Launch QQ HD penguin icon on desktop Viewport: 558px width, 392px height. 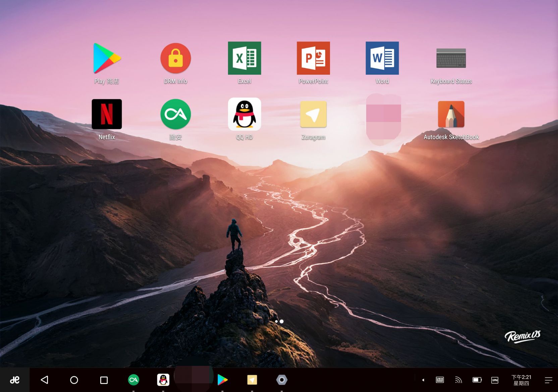[244, 114]
